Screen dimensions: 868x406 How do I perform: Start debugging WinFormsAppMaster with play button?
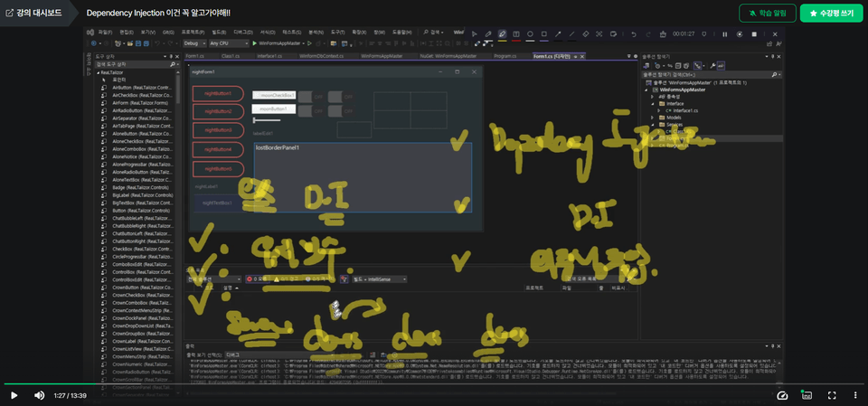click(x=277, y=43)
